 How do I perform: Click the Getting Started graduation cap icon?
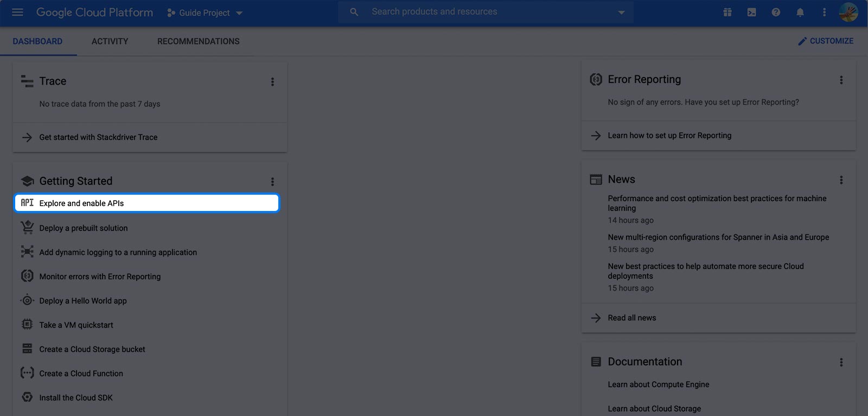tap(27, 181)
